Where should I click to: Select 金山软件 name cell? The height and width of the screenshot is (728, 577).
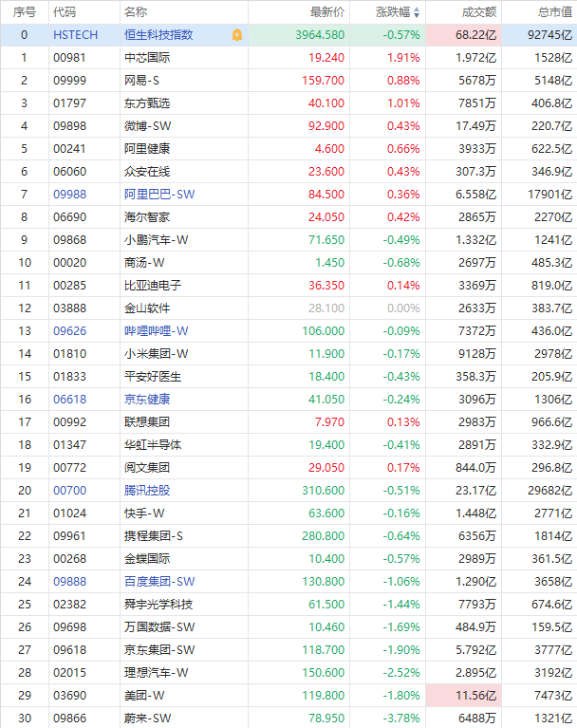click(x=184, y=308)
